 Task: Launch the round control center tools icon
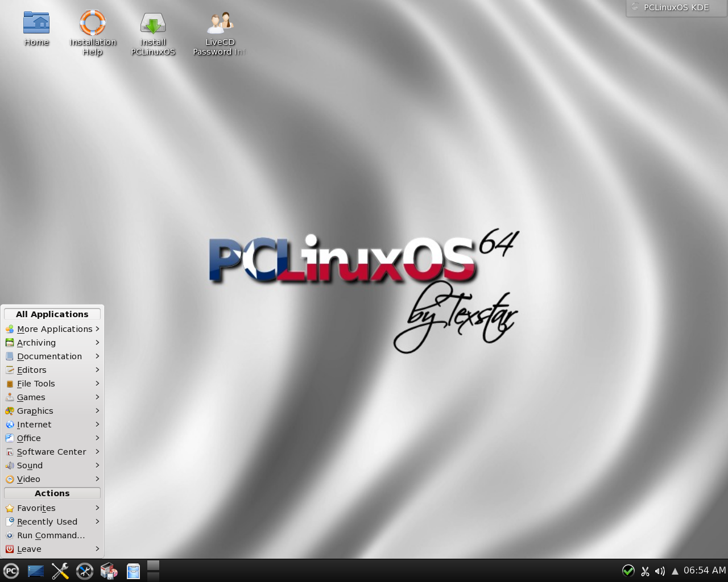pos(85,571)
